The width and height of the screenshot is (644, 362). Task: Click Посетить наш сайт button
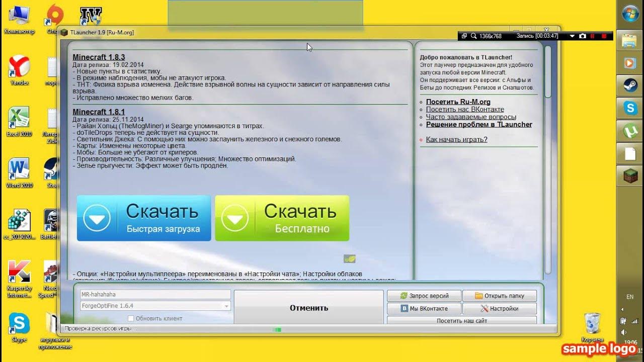[462, 320]
